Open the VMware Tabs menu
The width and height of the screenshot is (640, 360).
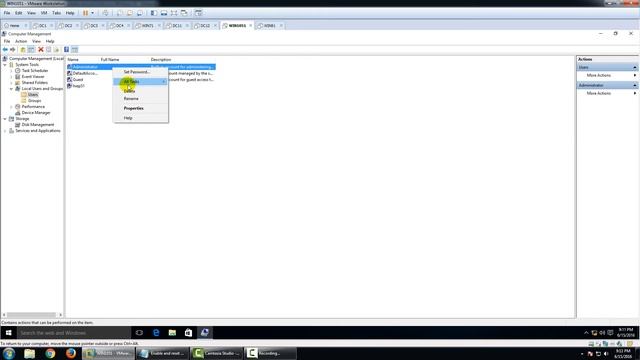56,13
